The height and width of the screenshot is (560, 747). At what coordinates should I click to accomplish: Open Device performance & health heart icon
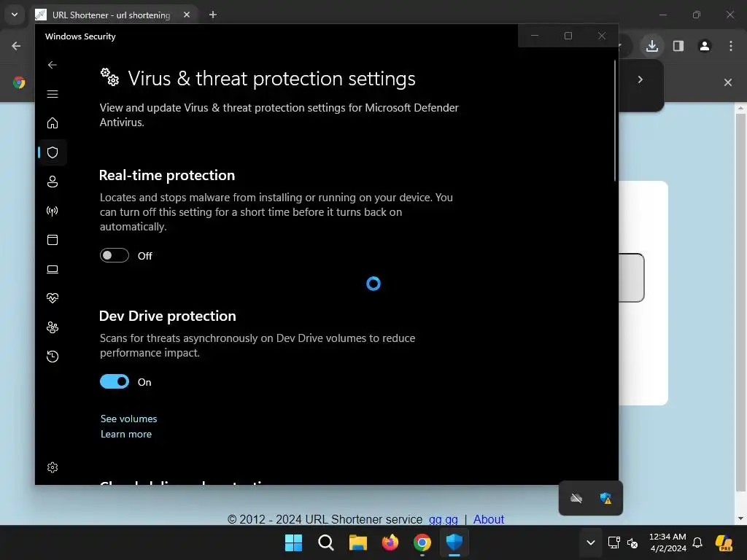click(x=53, y=298)
